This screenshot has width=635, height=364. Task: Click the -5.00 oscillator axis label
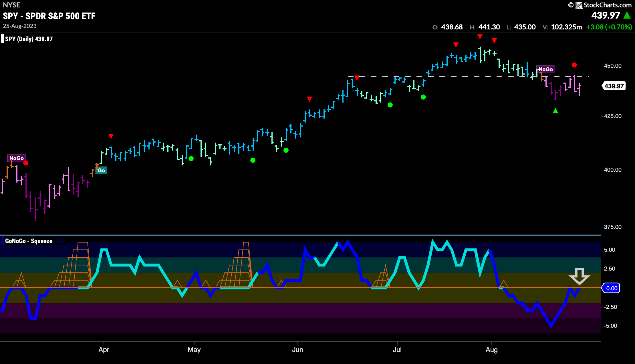tap(610, 326)
